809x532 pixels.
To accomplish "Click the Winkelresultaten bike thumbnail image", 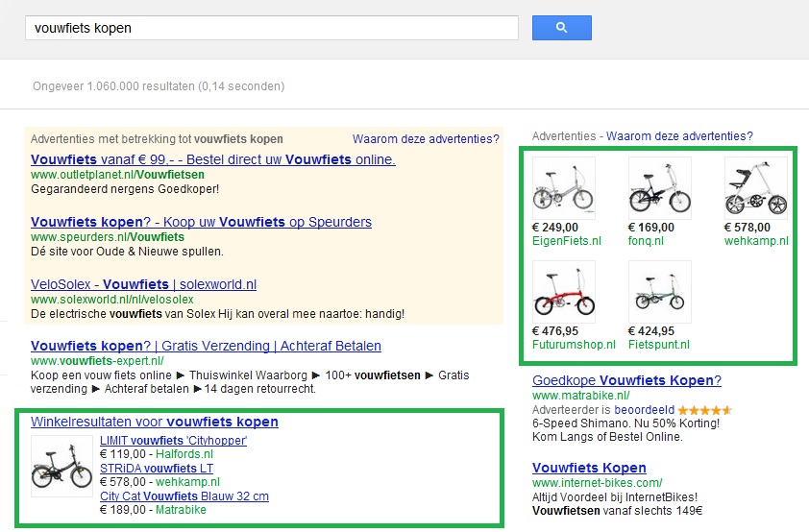I will click(62, 466).
